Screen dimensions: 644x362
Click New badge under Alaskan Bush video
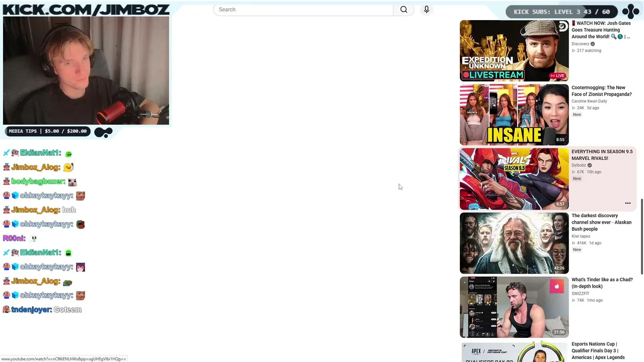tap(577, 250)
